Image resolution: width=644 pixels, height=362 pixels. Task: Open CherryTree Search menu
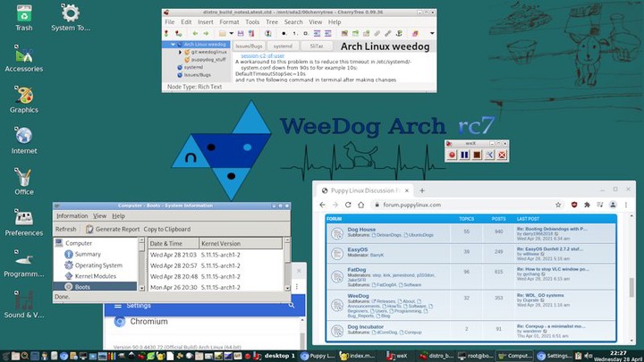[x=293, y=21]
